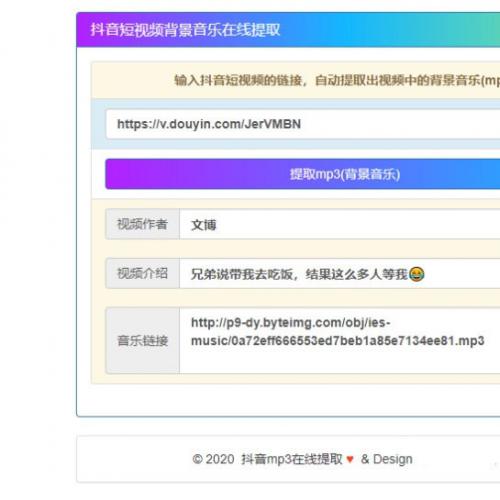Viewport: 500px width, 500px height.
Task: Click the 音乐链接 label
Action: 142,340
